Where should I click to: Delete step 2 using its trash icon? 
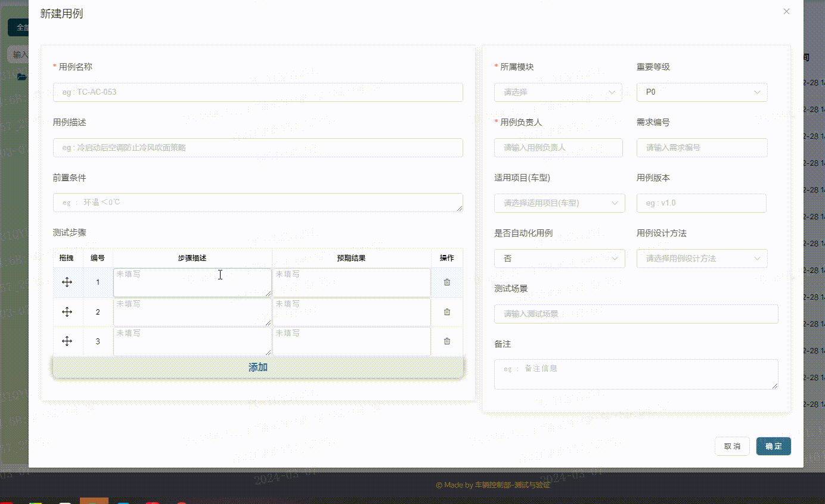446,312
